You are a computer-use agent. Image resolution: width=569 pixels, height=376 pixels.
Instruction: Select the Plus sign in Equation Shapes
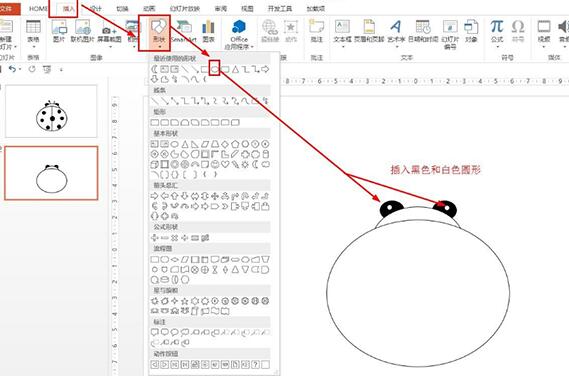155,238
